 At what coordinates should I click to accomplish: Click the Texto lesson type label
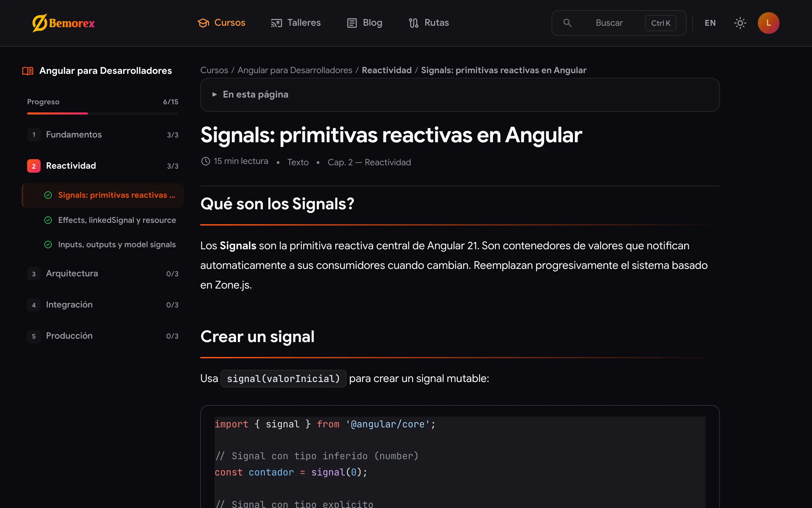(298, 162)
